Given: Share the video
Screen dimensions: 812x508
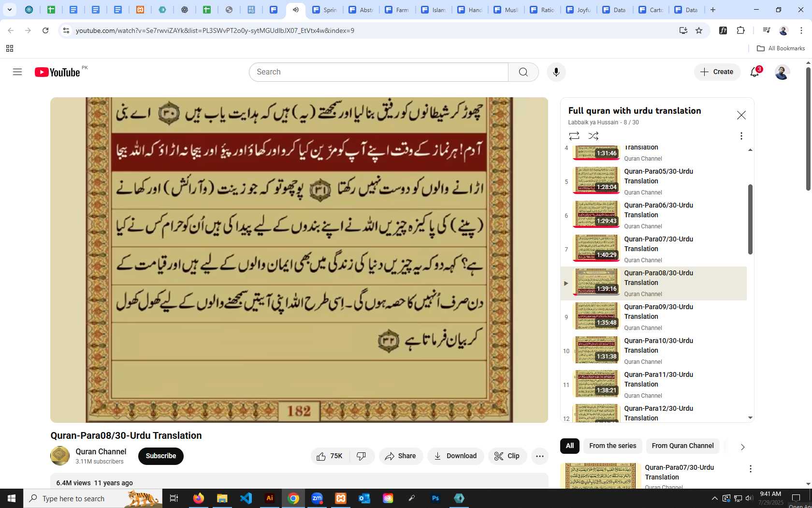Looking at the screenshot, I should click(401, 456).
